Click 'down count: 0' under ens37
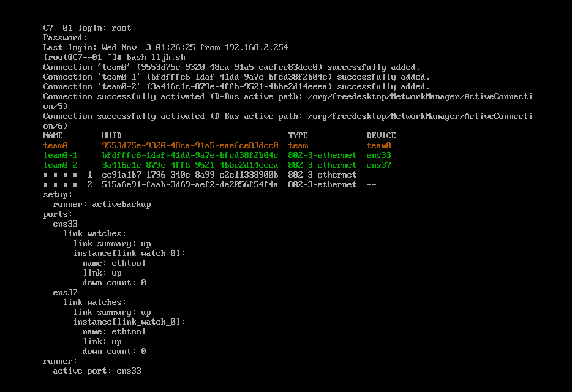Viewport: 572px width, 392px height. (114, 352)
